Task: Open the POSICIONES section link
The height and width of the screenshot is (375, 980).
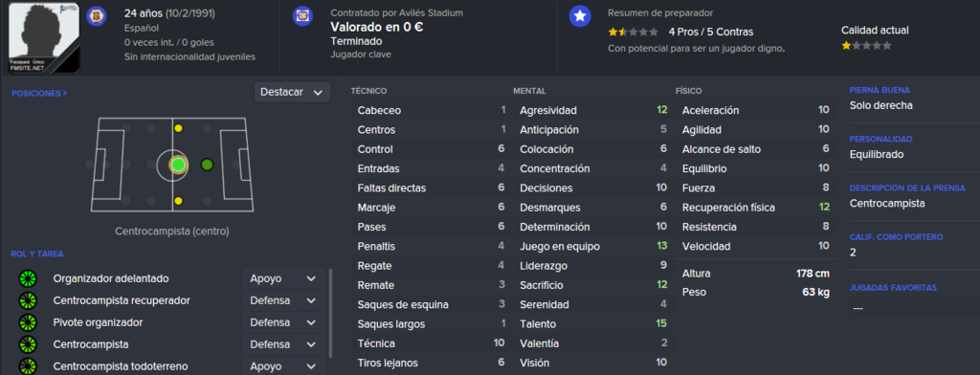Action: coord(39,93)
